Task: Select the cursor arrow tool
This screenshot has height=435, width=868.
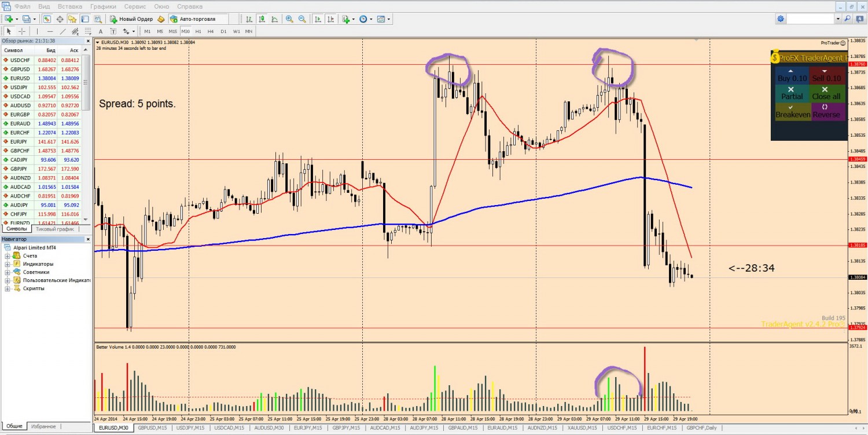Action: [x=9, y=31]
